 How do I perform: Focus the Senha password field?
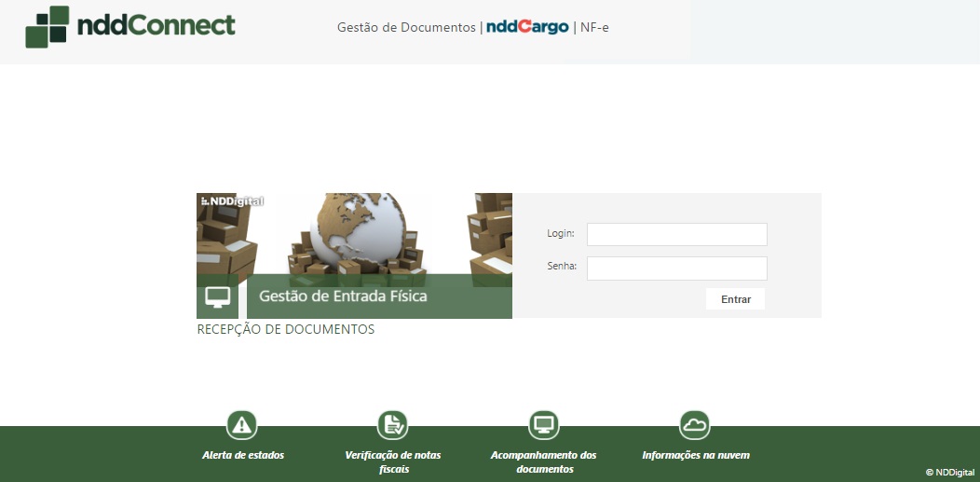point(677,269)
